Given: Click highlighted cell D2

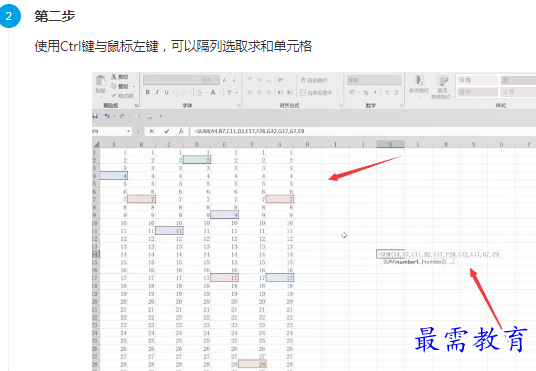Looking at the screenshot, I should click(197, 160).
